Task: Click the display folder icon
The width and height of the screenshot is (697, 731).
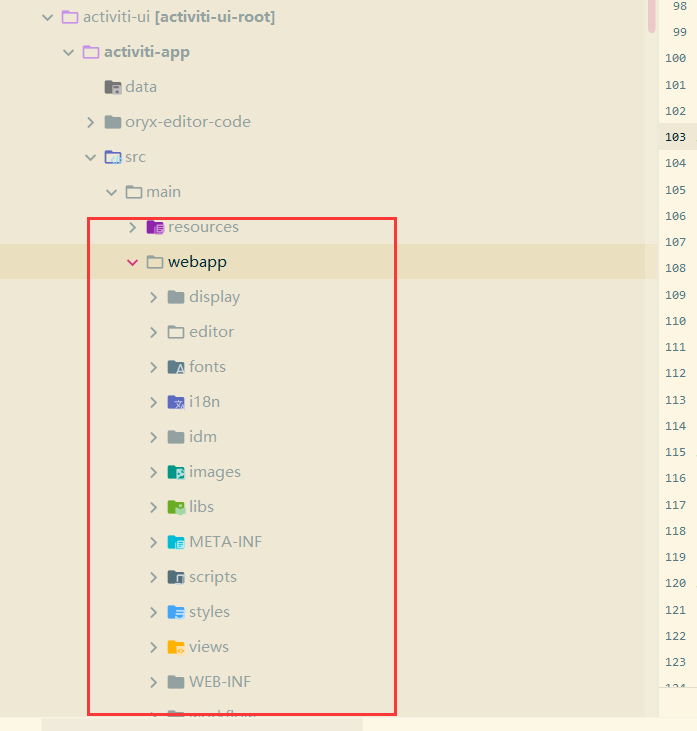Action: tap(176, 297)
